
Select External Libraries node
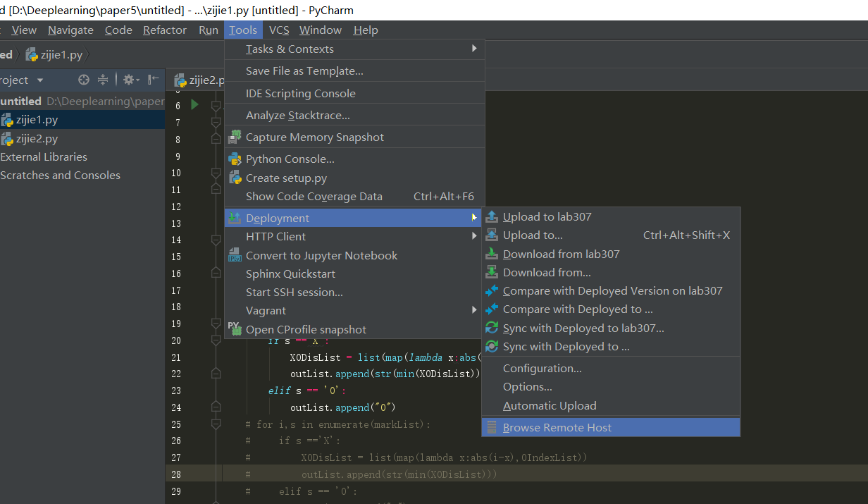(44, 156)
